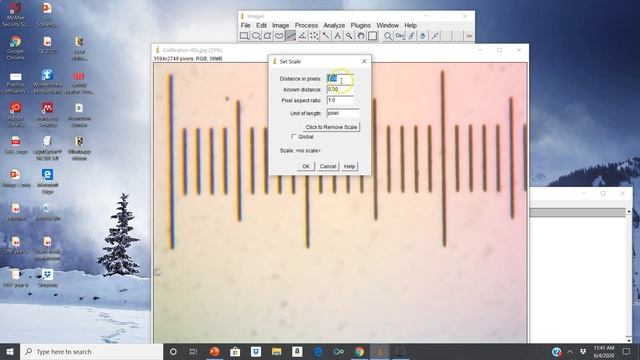The width and height of the screenshot is (640, 360).
Task: Show hidden system tray icons
Action: (x=570, y=351)
